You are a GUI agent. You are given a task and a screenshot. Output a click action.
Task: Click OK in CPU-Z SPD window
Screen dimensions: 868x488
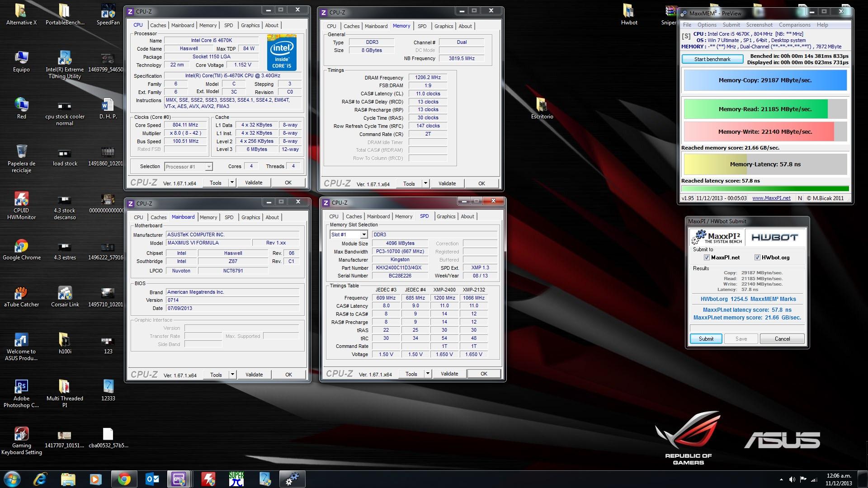(x=484, y=374)
